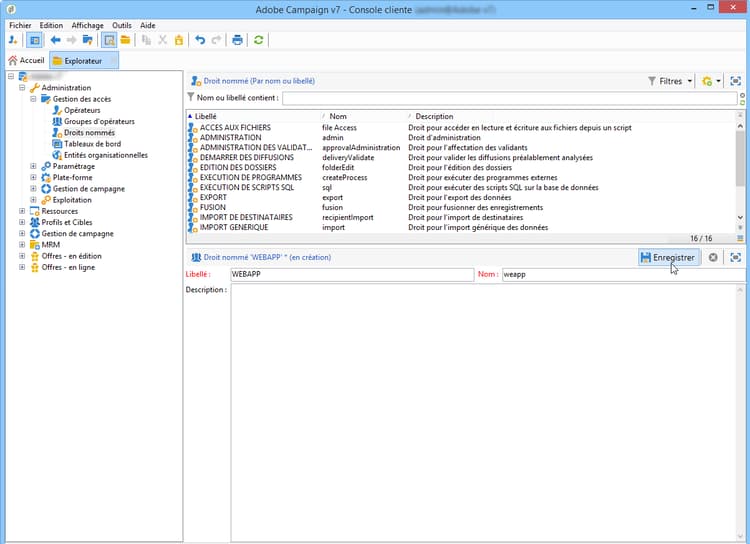This screenshot has width=750, height=544.
Task: Click the greyed redo arrow
Action: (x=216, y=40)
